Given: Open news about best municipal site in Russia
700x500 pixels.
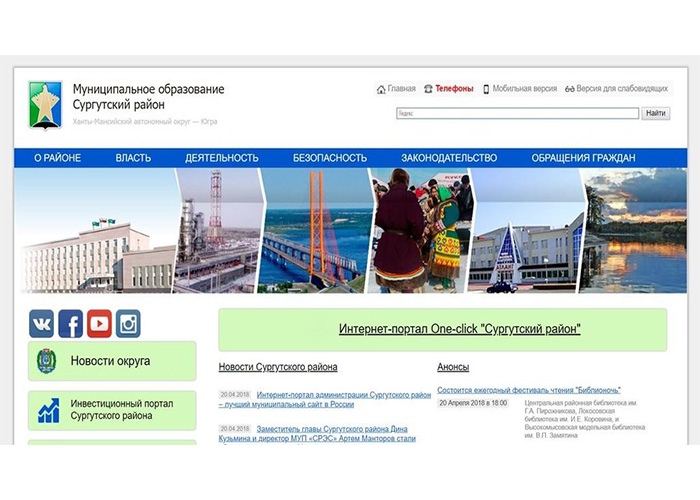Looking at the screenshot, I should pos(325,400).
